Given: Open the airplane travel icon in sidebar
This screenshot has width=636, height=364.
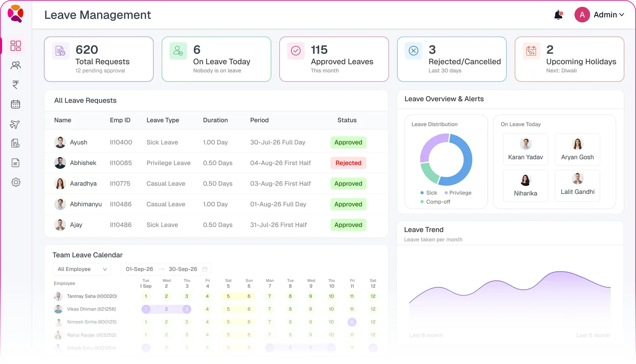Looking at the screenshot, I should coord(15,124).
